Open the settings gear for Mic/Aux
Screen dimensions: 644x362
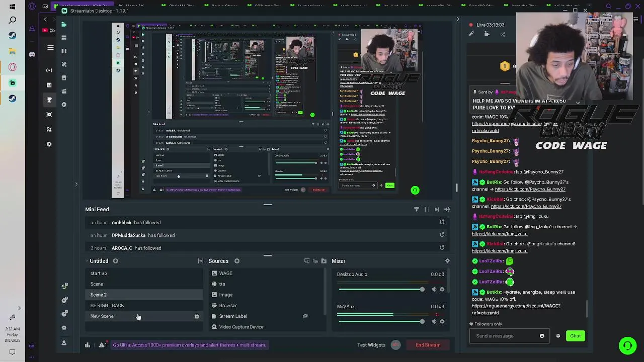click(442, 321)
